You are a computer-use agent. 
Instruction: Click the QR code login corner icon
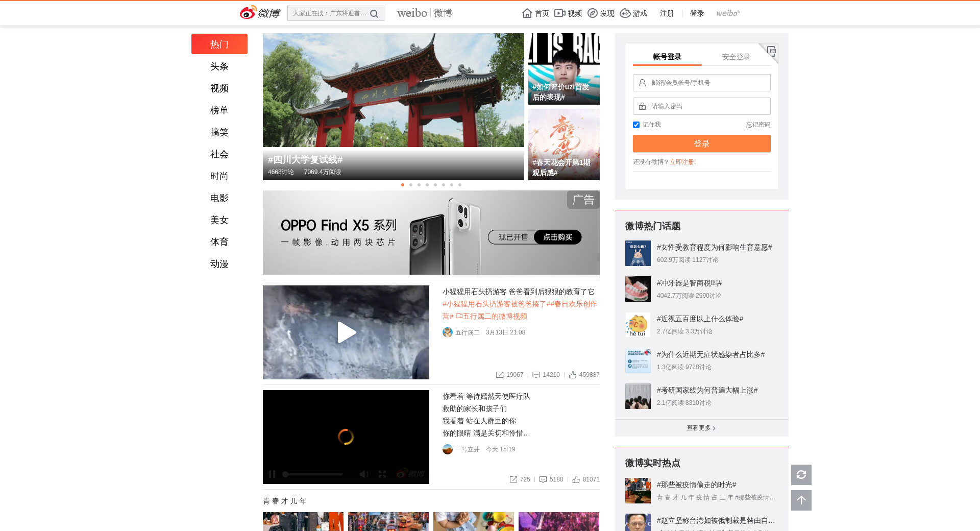[771, 51]
